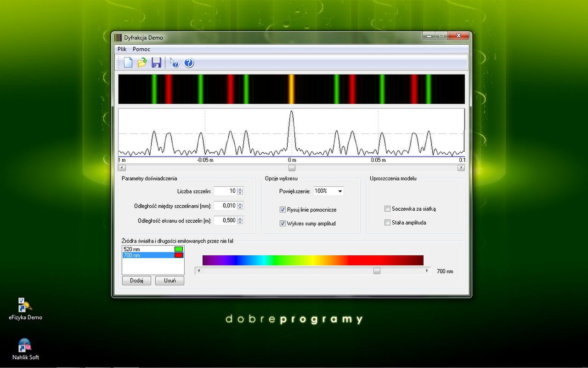Click the red swatch beside 700 nm
Image resolution: width=588 pixels, height=368 pixels.
[179, 255]
